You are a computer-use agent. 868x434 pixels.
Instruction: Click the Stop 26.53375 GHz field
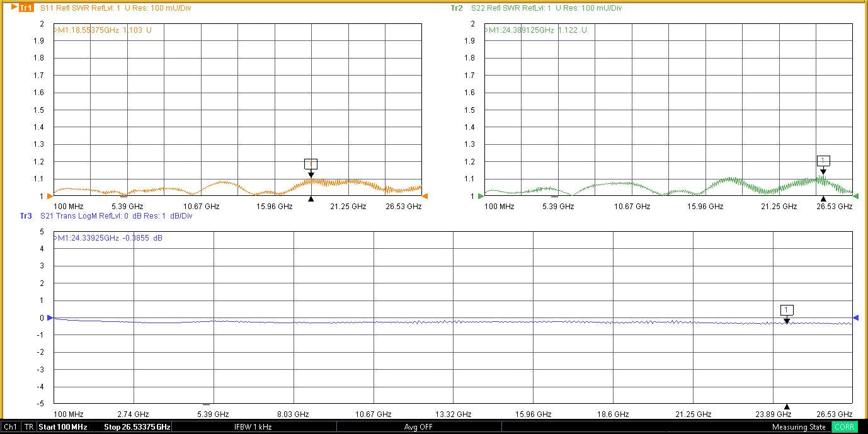tap(137, 427)
